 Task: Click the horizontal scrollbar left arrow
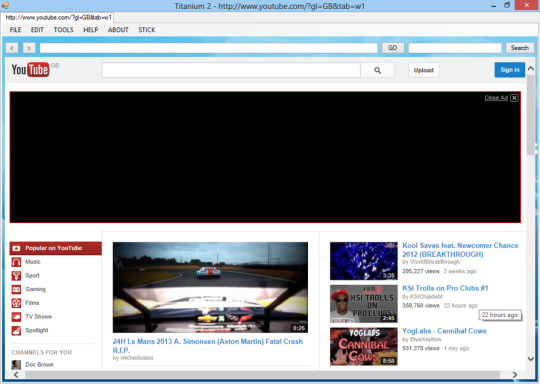point(16,374)
